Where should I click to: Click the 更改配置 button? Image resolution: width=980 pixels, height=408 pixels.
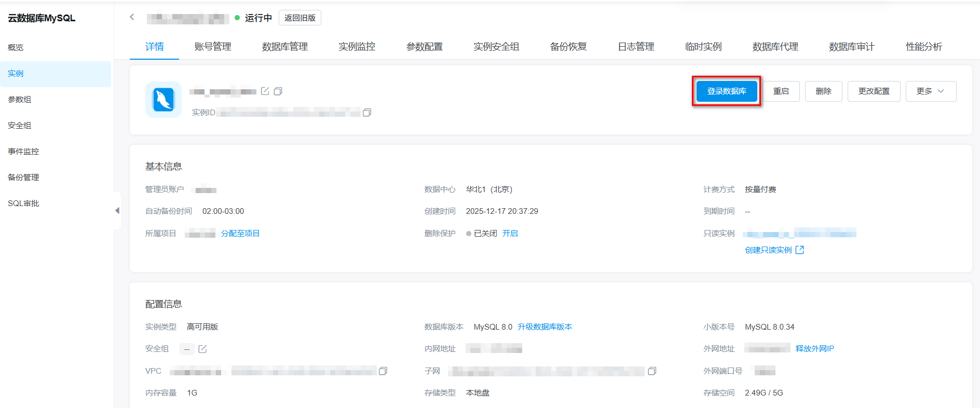874,91
